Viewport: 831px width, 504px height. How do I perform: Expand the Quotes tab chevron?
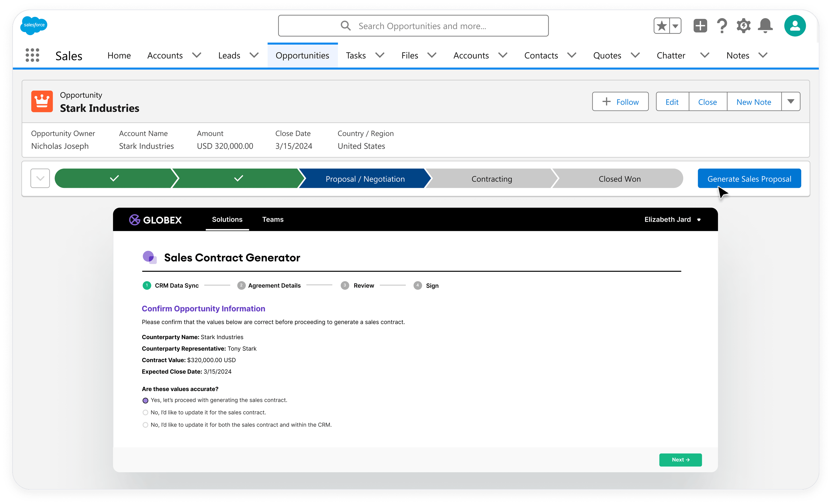635,55
